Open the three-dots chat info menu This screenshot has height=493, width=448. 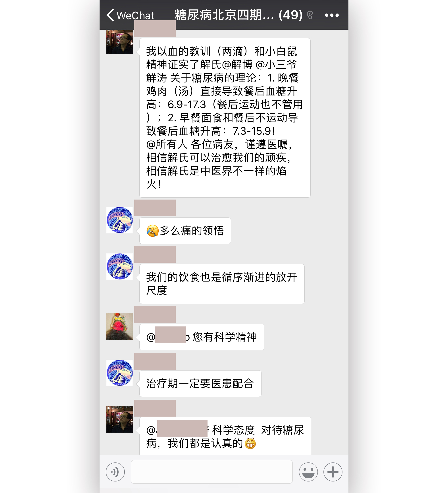331,15
